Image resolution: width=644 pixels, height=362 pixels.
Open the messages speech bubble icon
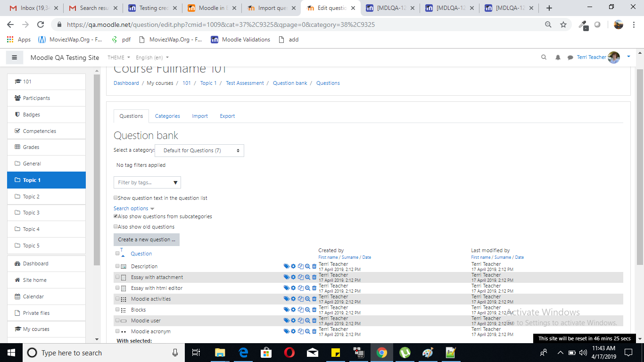coord(570,58)
